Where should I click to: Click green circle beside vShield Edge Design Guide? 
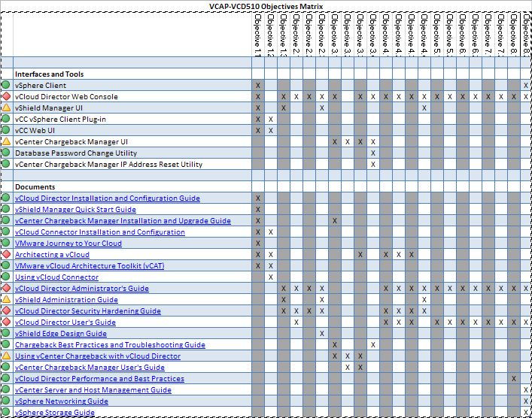(6, 333)
